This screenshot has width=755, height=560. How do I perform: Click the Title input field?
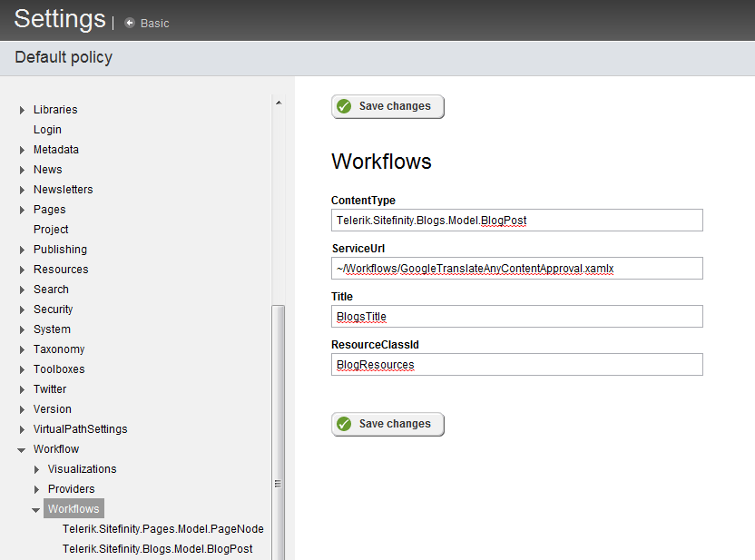516,316
